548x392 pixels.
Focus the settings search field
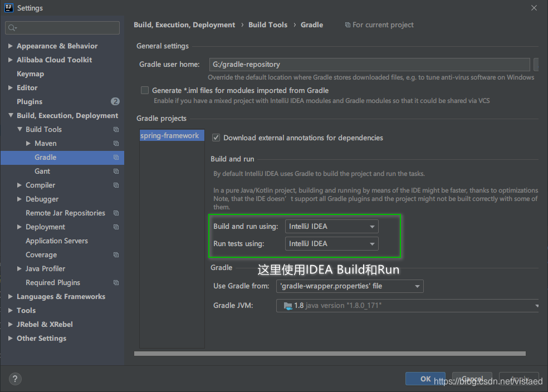click(62, 28)
